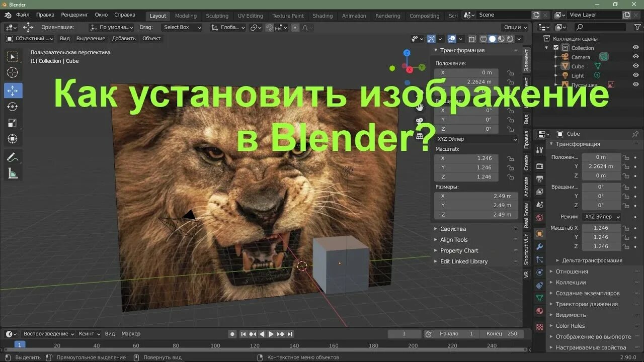
Task: Expand the Relations panel in properties
Action: pyautogui.click(x=572, y=271)
